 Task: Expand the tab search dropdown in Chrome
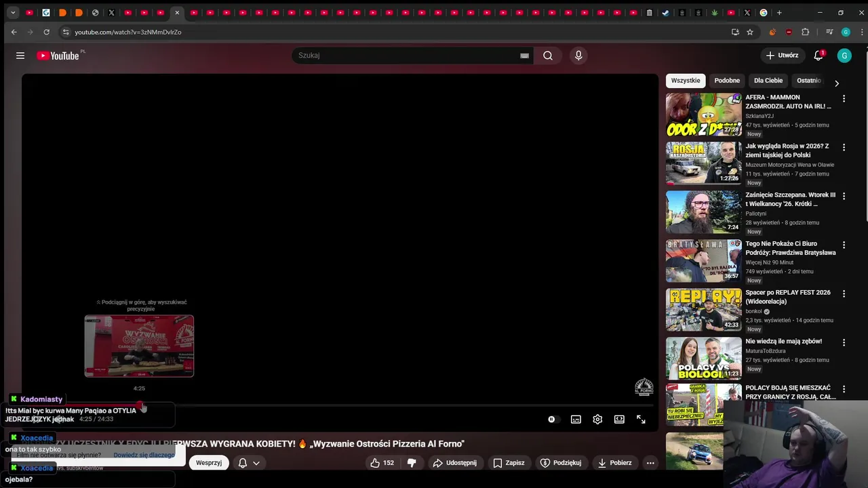tap(13, 12)
